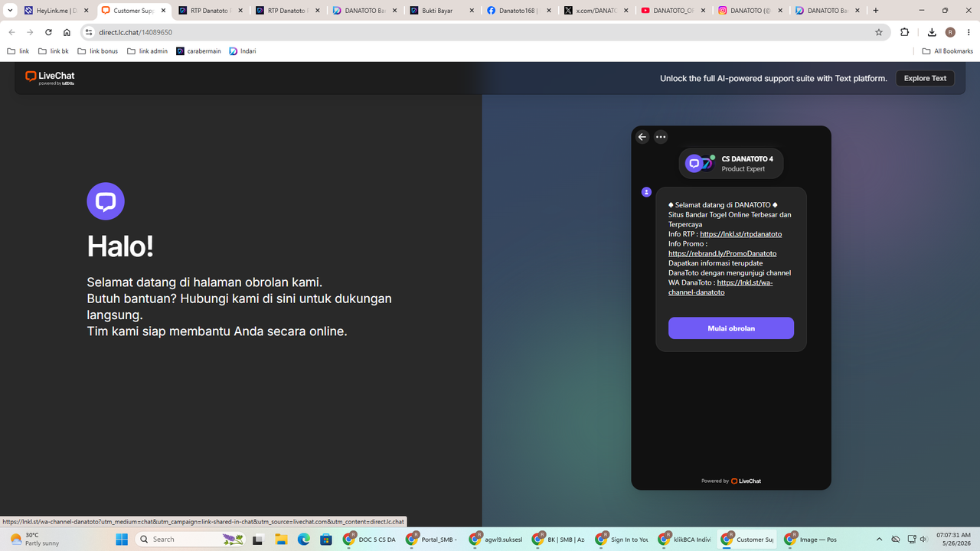The image size is (980, 551).
Task: Switch to the 'agwl9.suksesl' Chrome window
Action: tap(498, 540)
